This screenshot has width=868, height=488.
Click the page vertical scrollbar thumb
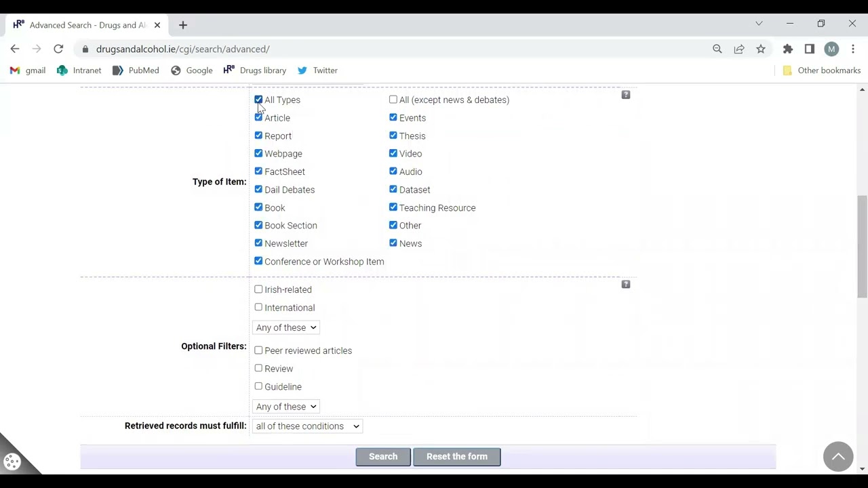pyautogui.click(x=862, y=246)
